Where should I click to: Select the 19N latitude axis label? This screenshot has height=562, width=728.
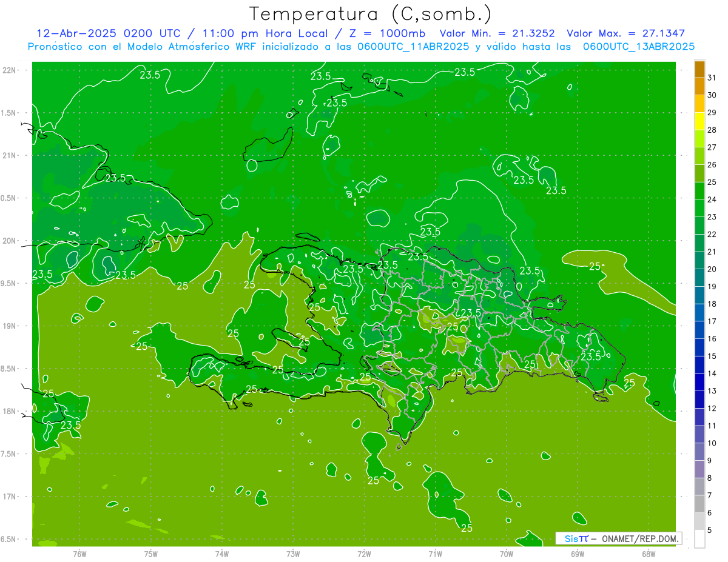click(x=9, y=326)
